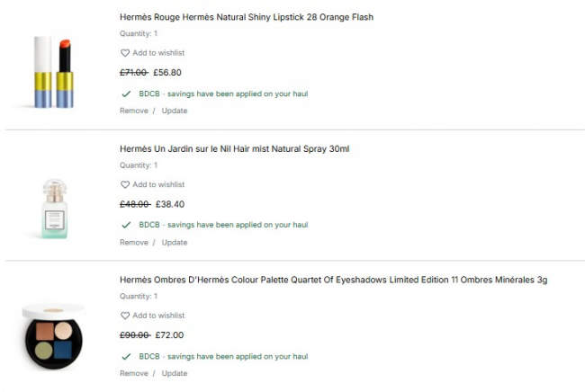Add the Orange Flash lipstick to wishlist
Image resolution: width=585 pixels, height=392 pixels.
click(158, 53)
